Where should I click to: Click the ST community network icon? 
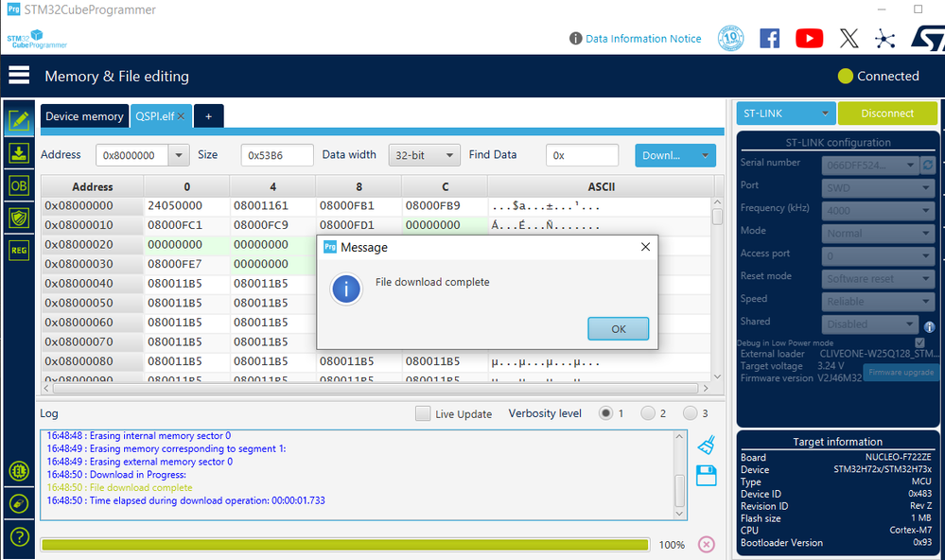(884, 39)
